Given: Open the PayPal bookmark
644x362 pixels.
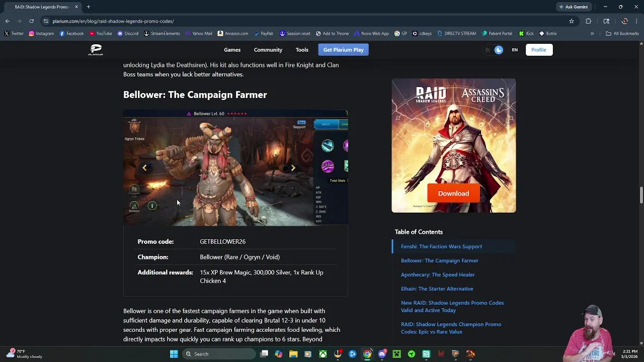Looking at the screenshot, I should pyautogui.click(x=264, y=34).
